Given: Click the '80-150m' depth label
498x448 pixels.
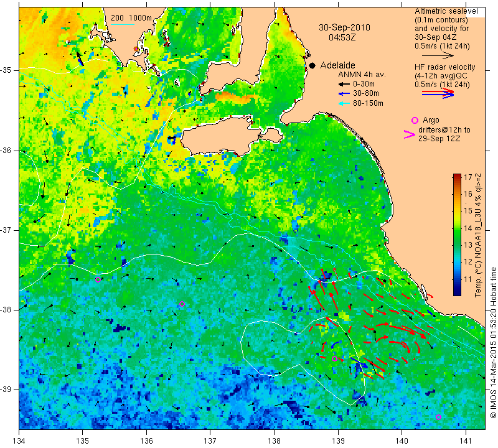Looking at the screenshot, I should [x=368, y=103].
